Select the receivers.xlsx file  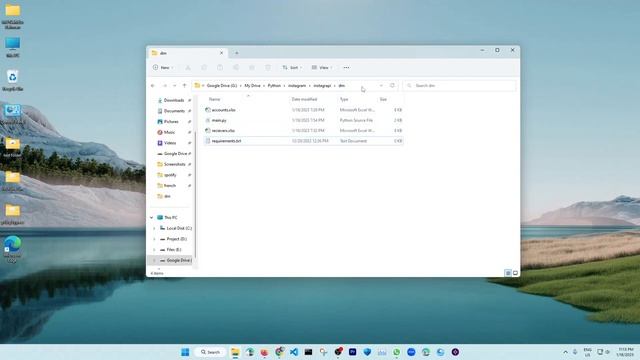303,131
